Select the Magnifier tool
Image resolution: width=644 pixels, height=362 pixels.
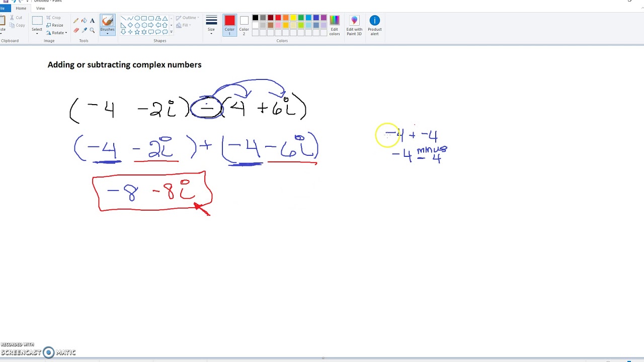pyautogui.click(x=92, y=30)
